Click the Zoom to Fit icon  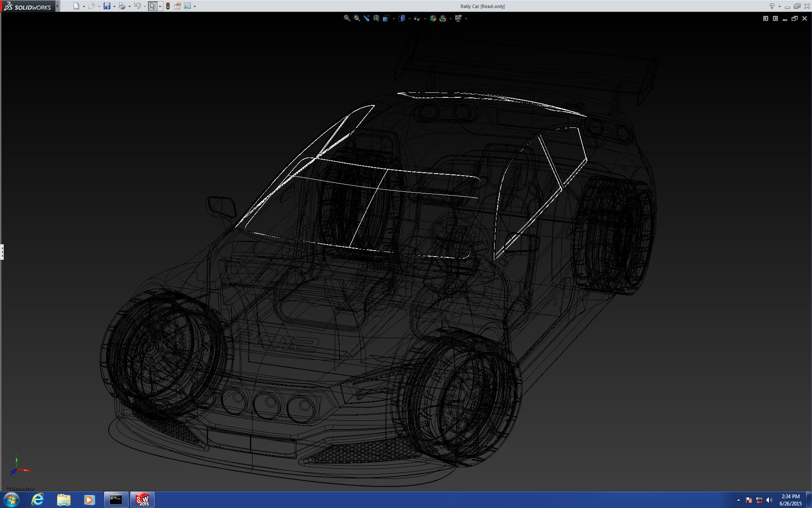[347, 18]
